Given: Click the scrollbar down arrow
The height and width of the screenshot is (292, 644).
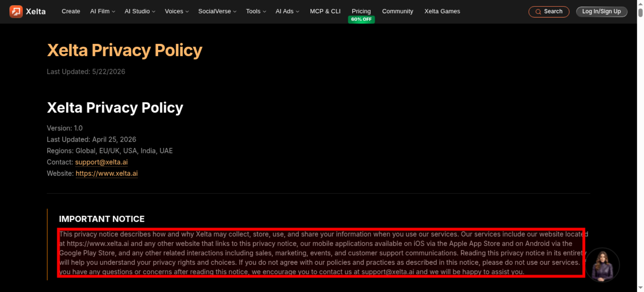Looking at the screenshot, I should point(640,288).
